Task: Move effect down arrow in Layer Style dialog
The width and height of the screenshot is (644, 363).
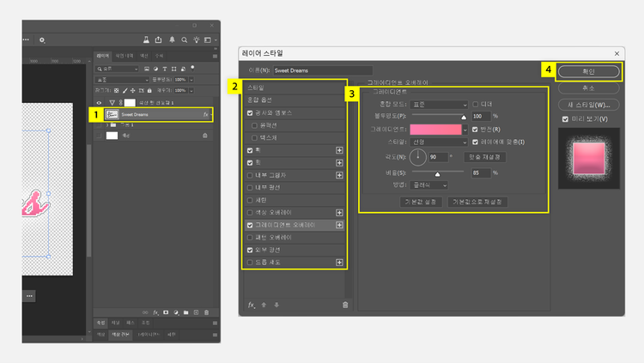Action: (x=276, y=305)
